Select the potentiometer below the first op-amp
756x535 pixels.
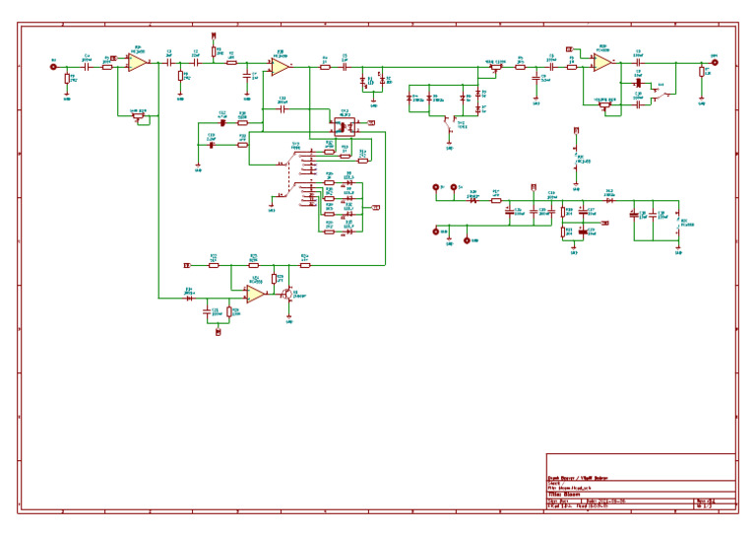[139, 116]
